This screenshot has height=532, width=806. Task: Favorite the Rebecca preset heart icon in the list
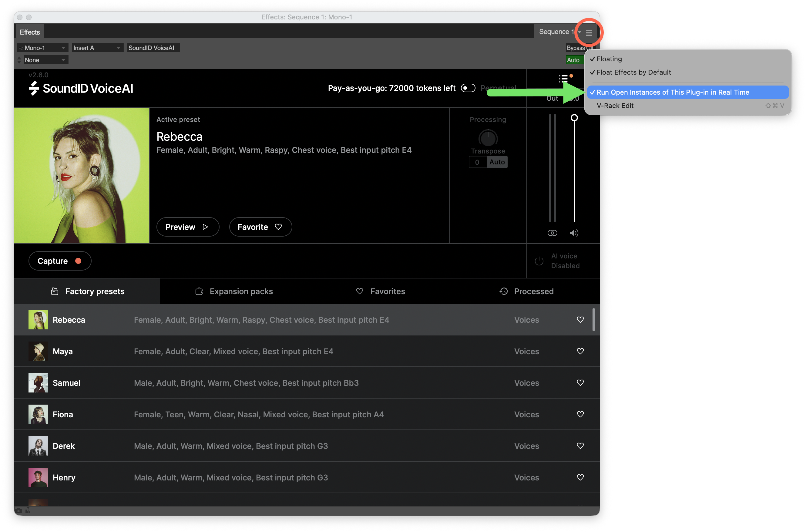[580, 320]
